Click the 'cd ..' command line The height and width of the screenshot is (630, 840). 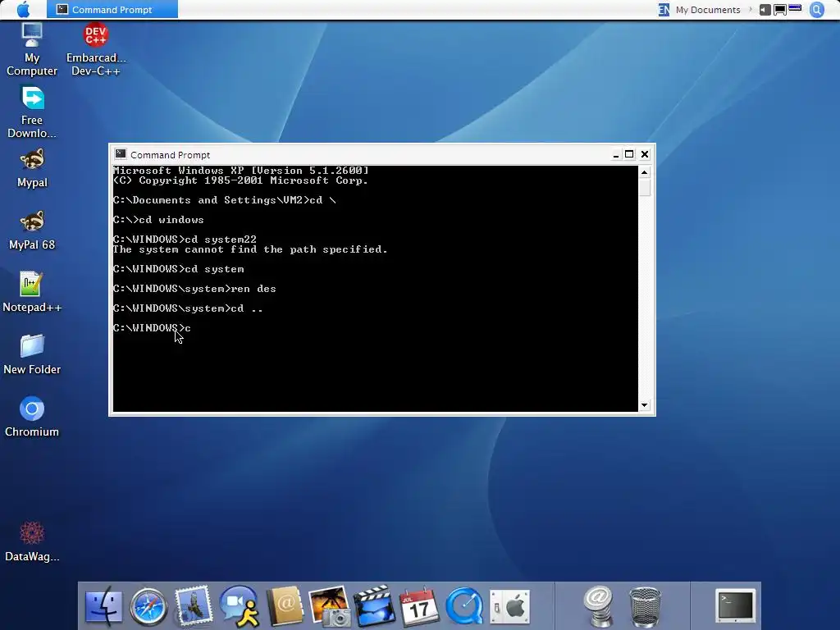(188, 308)
